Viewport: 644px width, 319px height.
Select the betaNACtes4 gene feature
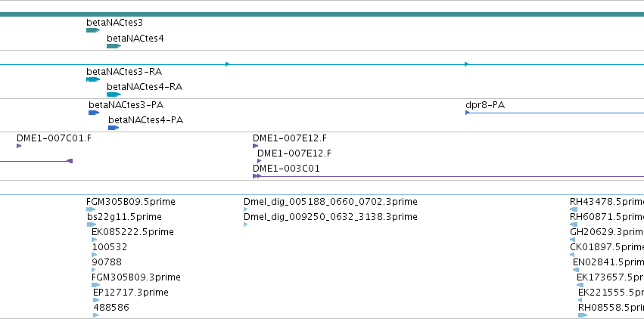pos(135,39)
